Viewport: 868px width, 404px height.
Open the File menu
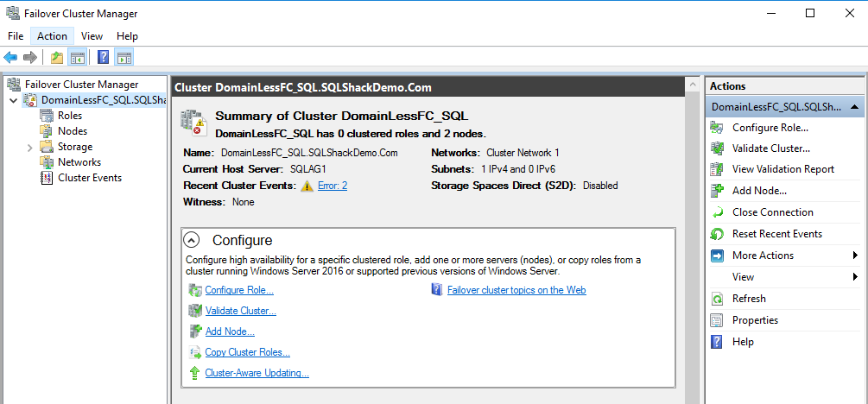point(16,36)
